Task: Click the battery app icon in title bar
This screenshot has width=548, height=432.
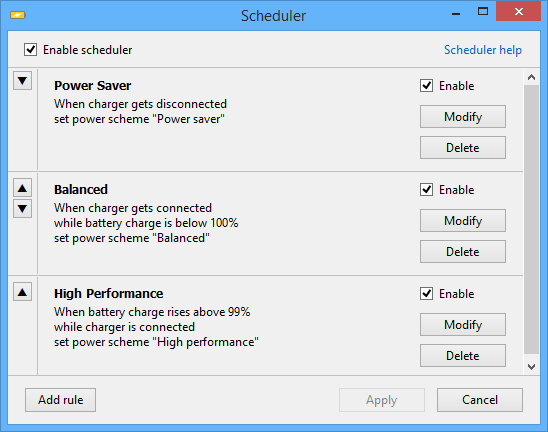Action: point(18,15)
